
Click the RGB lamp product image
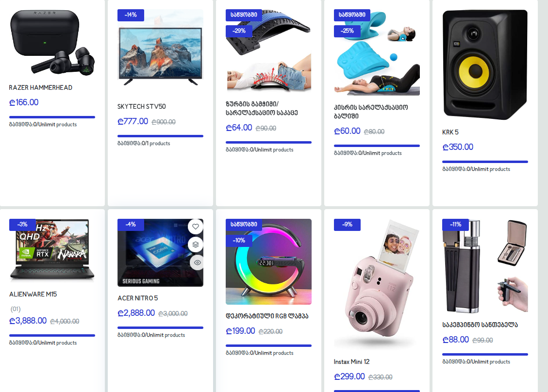[268, 261]
